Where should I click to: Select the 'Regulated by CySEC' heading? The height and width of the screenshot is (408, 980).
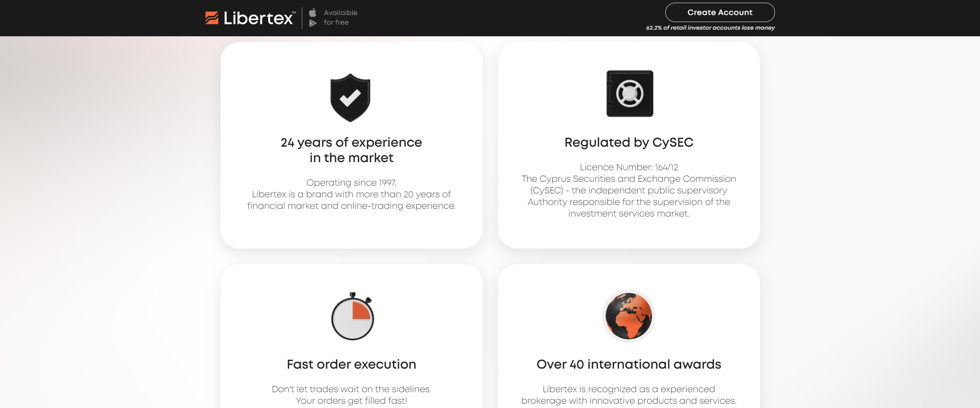click(629, 142)
